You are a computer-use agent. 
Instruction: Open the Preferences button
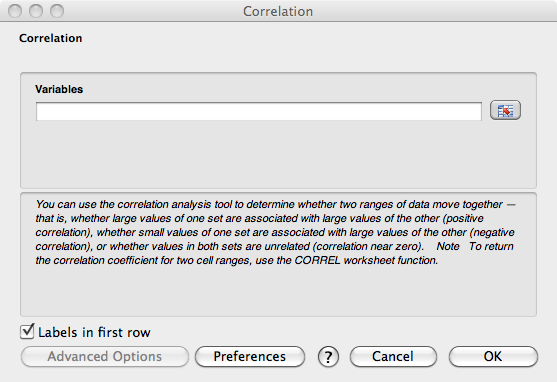pos(250,356)
